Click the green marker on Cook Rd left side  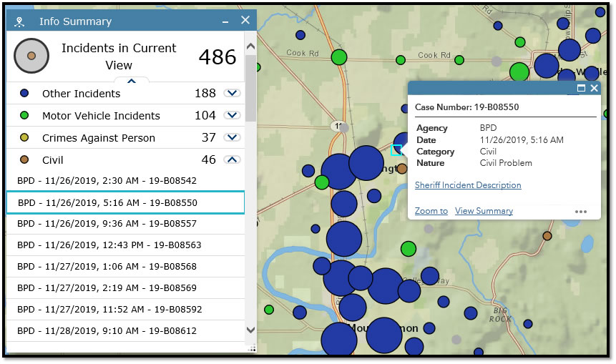coord(339,57)
